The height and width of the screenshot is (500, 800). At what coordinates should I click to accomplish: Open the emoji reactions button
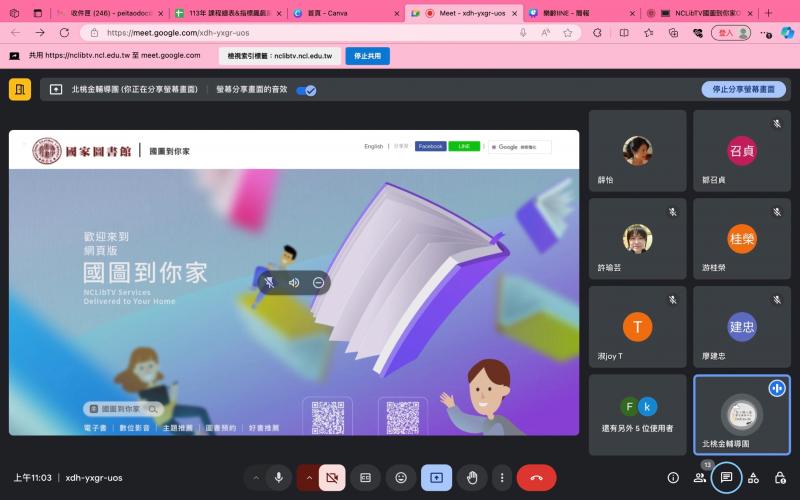tap(401, 478)
